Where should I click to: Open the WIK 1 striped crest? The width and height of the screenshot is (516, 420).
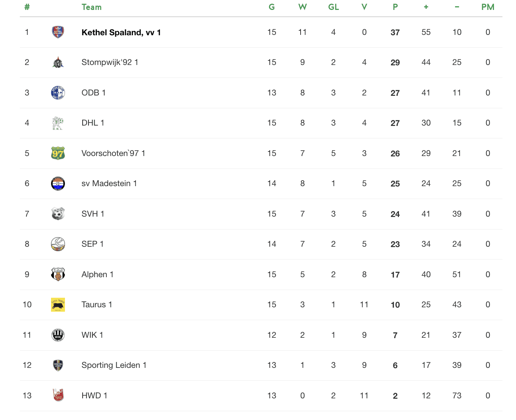point(58,335)
